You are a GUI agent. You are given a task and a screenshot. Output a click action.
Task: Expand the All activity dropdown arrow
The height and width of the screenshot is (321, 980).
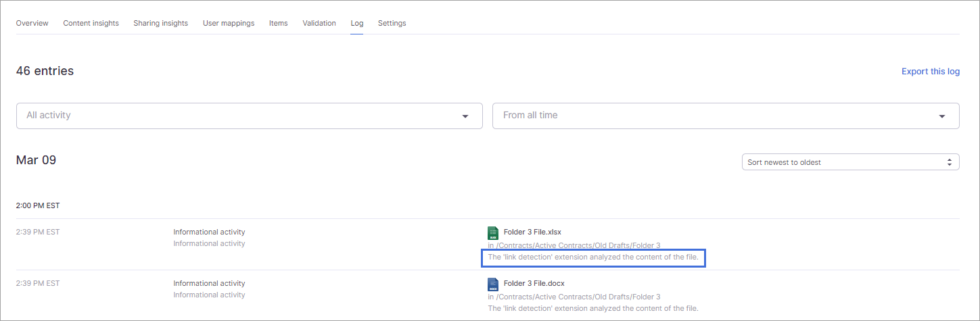pyautogui.click(x=465, y=116)
